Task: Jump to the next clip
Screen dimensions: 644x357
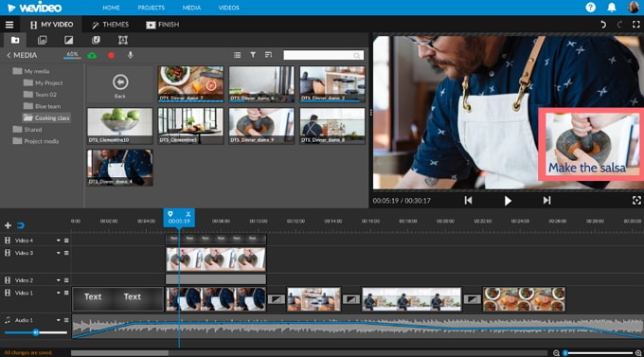Action: (546, 200)
